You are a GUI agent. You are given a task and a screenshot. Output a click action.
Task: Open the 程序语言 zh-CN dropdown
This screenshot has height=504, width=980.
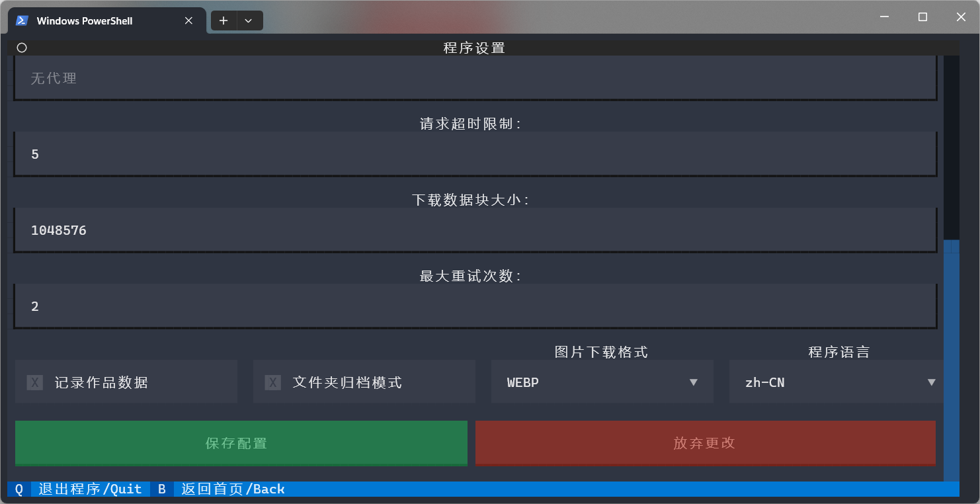tap(837, 382)
